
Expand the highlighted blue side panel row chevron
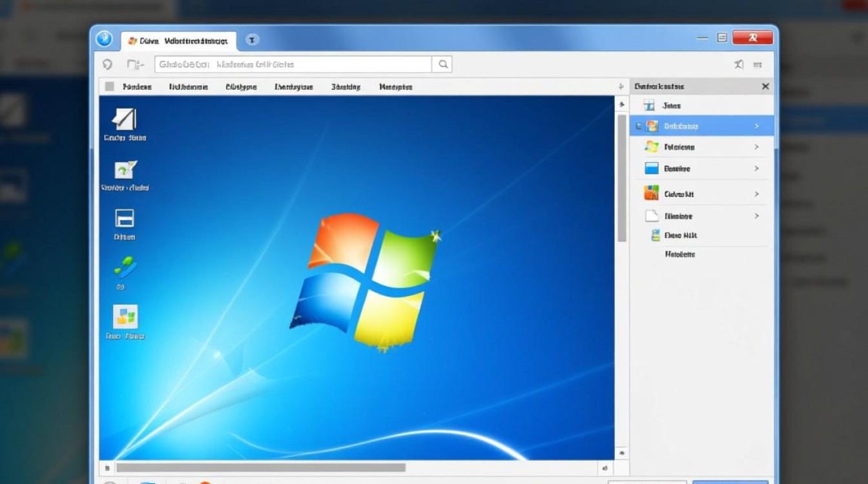(x=756, y=126)
